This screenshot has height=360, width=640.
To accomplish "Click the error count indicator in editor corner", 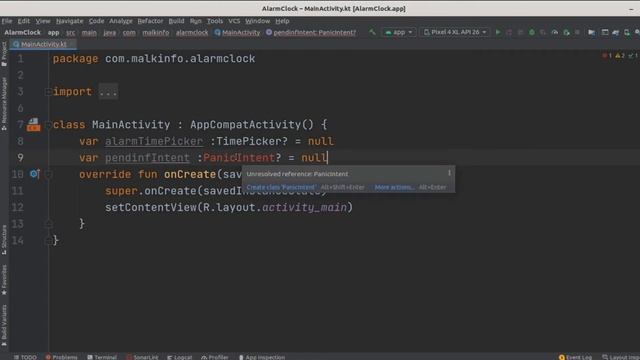I will pos(607,56).
